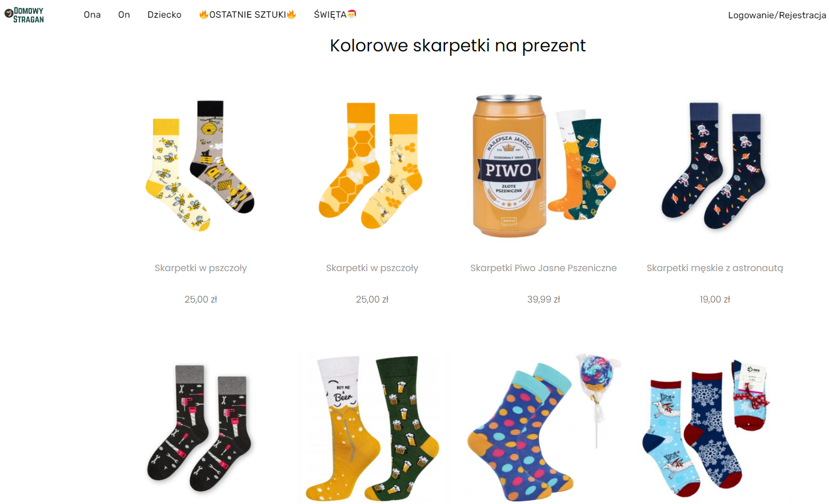Click the 39,99 zł price
This screenshot has width=829, height=504.
click(543, 299)
